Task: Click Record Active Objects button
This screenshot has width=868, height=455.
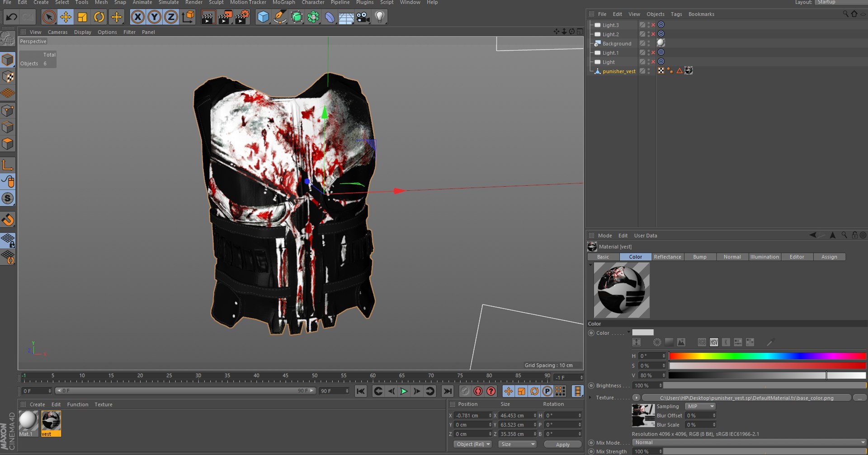Action: pos(465,391)
